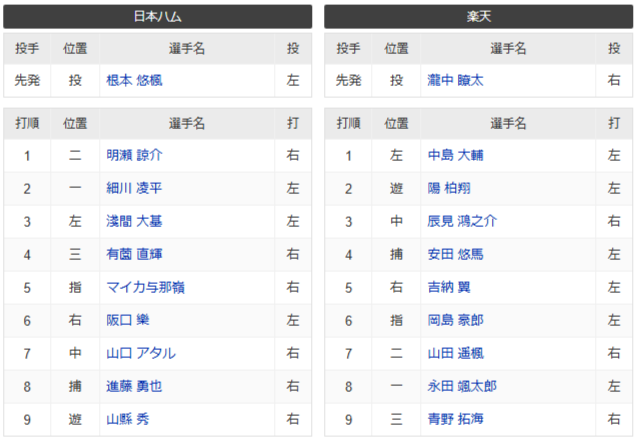Click 中島 大輔 player link

tap(455, 156)
